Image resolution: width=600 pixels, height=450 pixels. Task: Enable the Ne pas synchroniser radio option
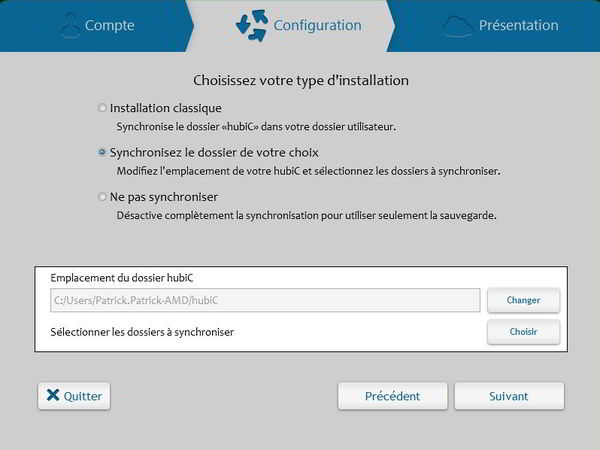pos(102,197)
